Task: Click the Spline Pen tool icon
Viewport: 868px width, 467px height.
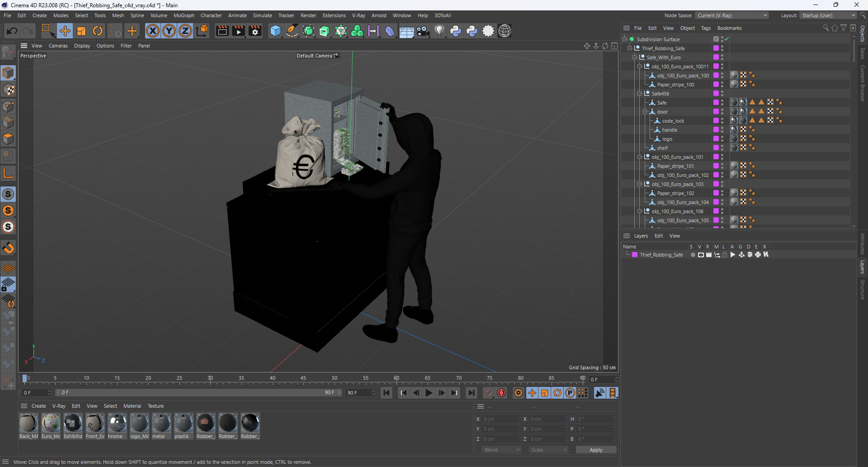Action: coord(292,31)
